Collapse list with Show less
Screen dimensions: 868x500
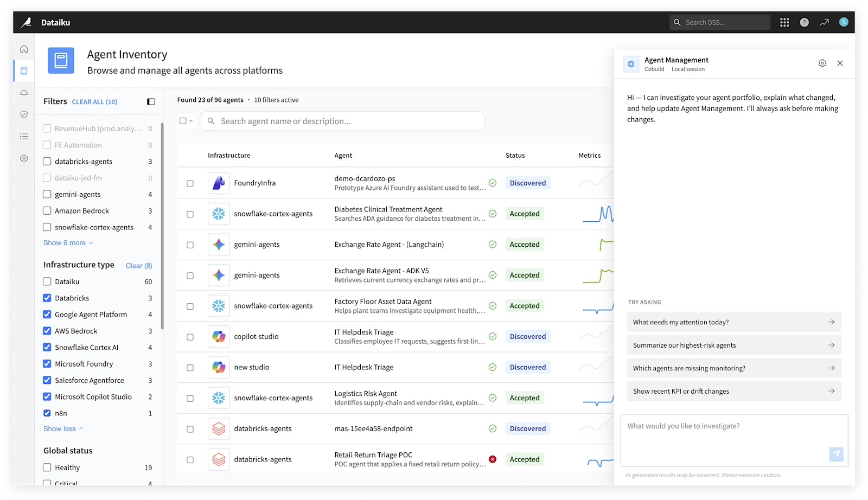pyautogui.click(x=63, y=428)
